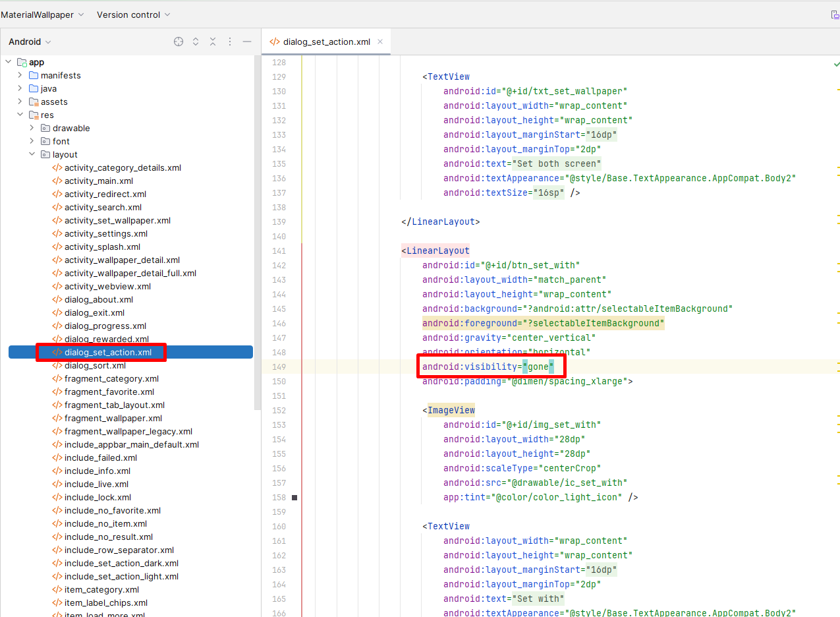This screenshot has width=840, height=617.
Task: Select the manifests folder icon
Action: pos(34,75)
